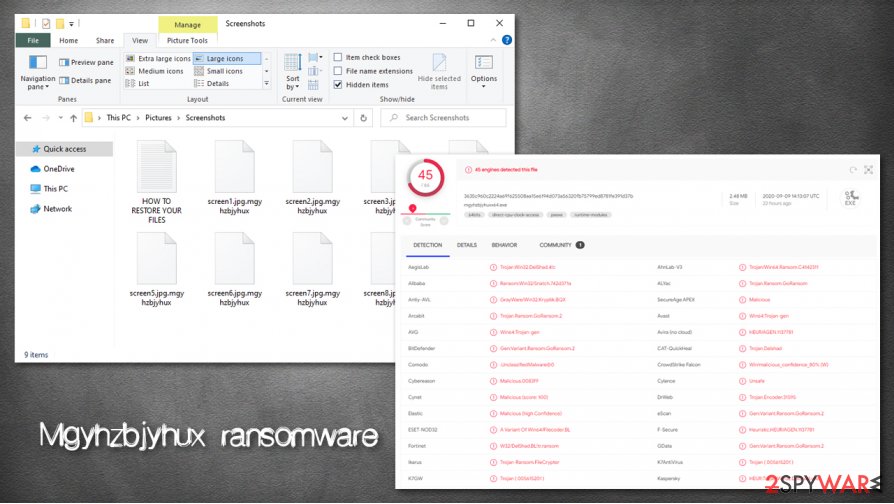Screen dimensions: 894x504
Task: Select List layout
Action: (x=137, y=83)
